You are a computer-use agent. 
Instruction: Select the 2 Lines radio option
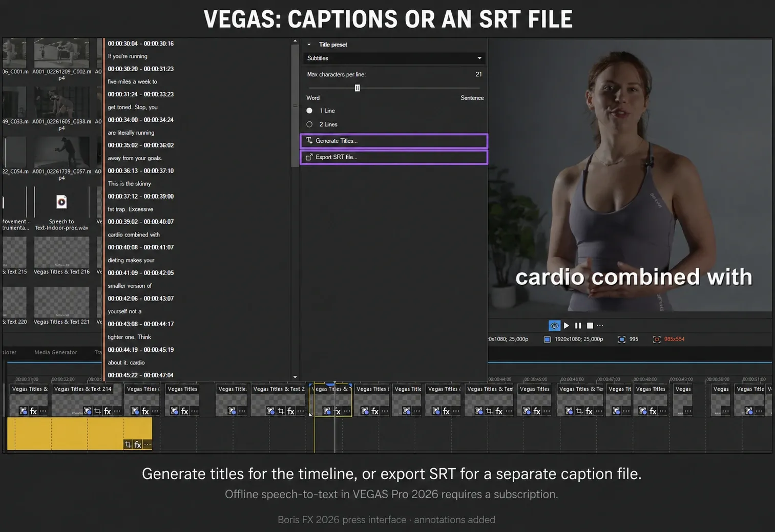click(x=309, y=124)
